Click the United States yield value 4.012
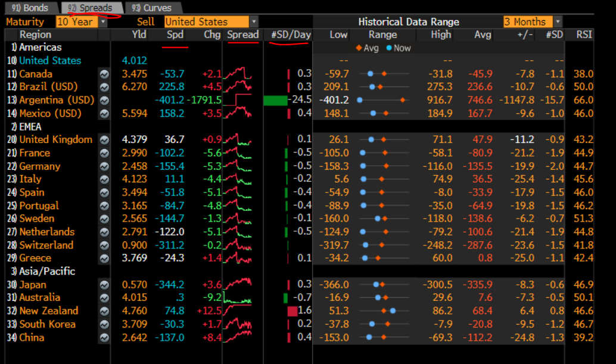 pyautogui.click(x=135, y=61)
